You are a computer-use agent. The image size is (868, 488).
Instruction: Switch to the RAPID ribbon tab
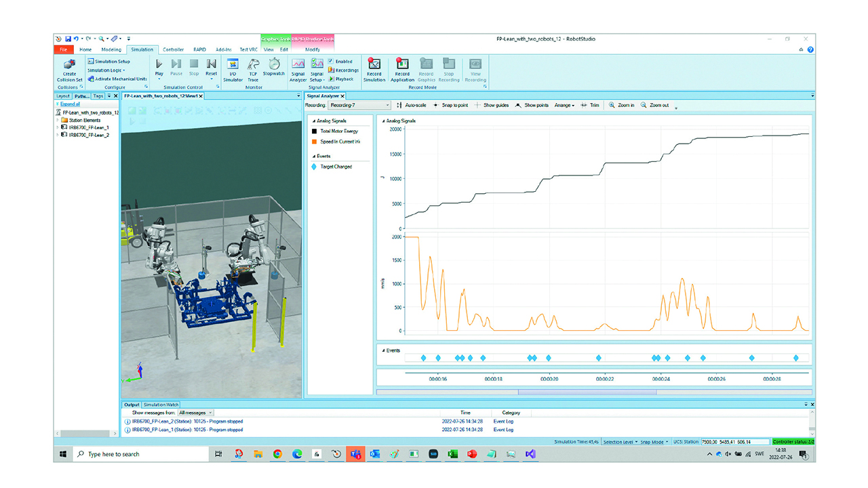point(199,49)
